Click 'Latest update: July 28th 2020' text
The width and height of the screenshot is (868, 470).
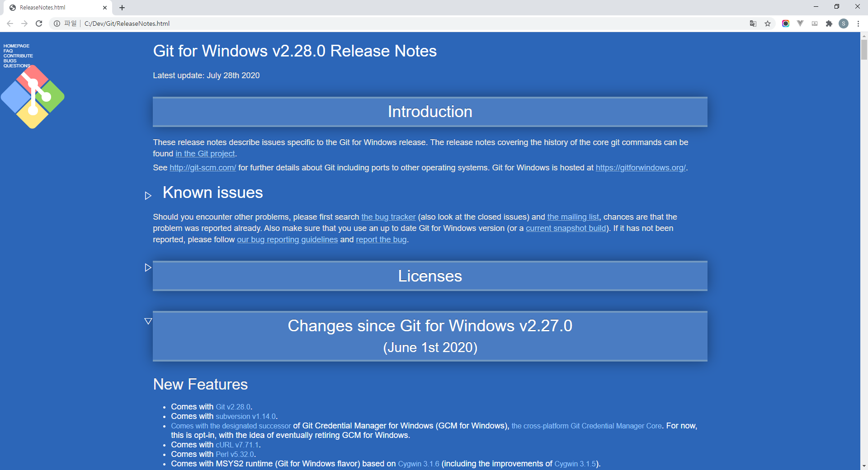click(x=206, y=75)
